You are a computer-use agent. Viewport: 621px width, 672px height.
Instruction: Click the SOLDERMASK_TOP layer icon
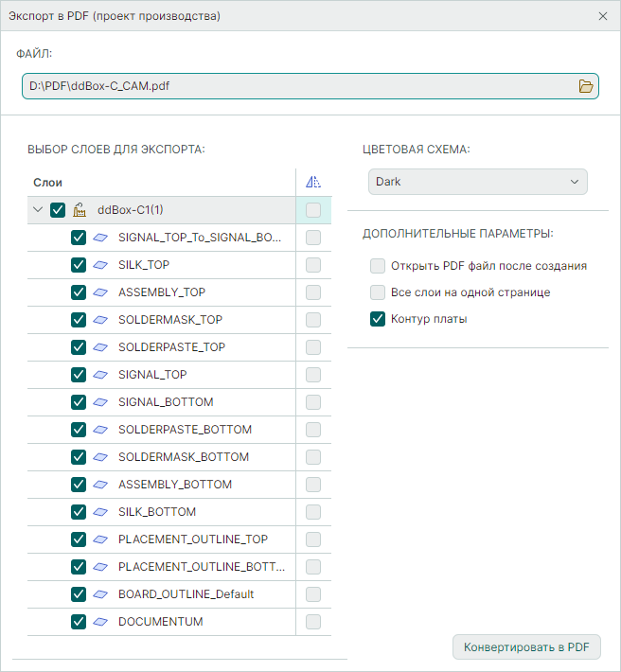point(100,320)
